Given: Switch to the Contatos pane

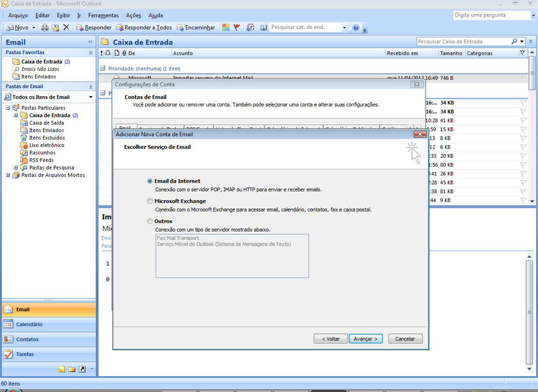Looking at the screenshot, I should tap(49, 339).
